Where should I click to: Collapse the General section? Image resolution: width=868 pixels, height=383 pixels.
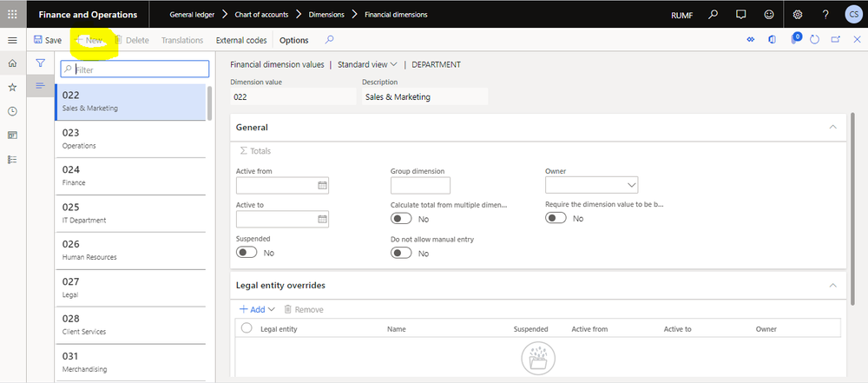(x=833, y=127)
